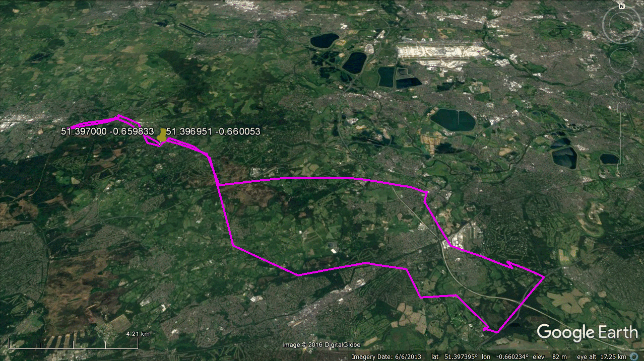The height and width of the screenshot is (361, 644).
Task: Click zoom-out end of the zoom slider
Action: click(x=622, y=169)
